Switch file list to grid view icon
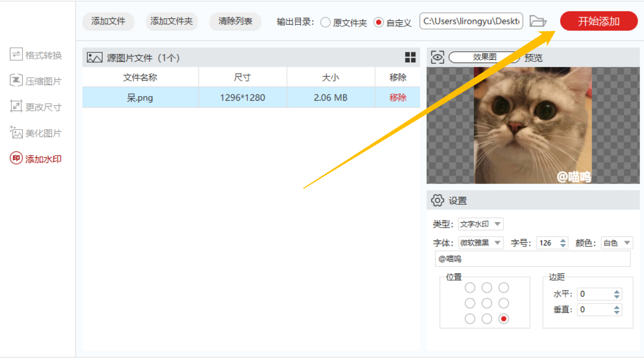The image size is (644, 359). [x=410, y=58]
